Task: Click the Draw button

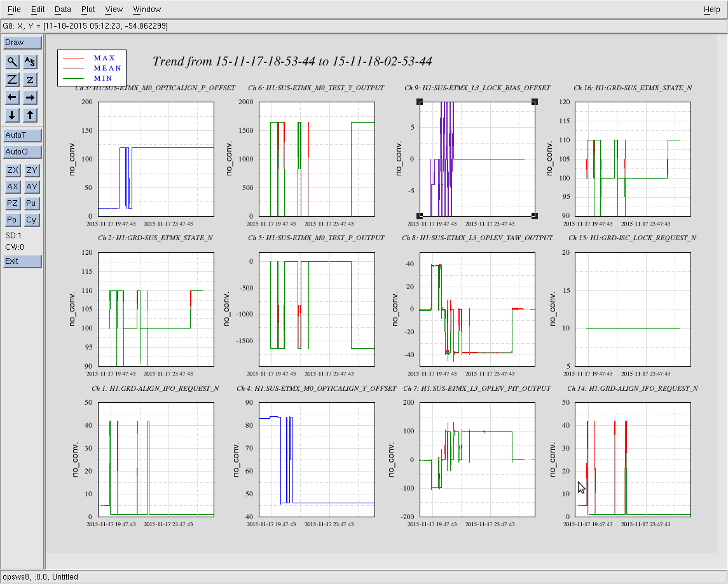Action: click(22, 42)
